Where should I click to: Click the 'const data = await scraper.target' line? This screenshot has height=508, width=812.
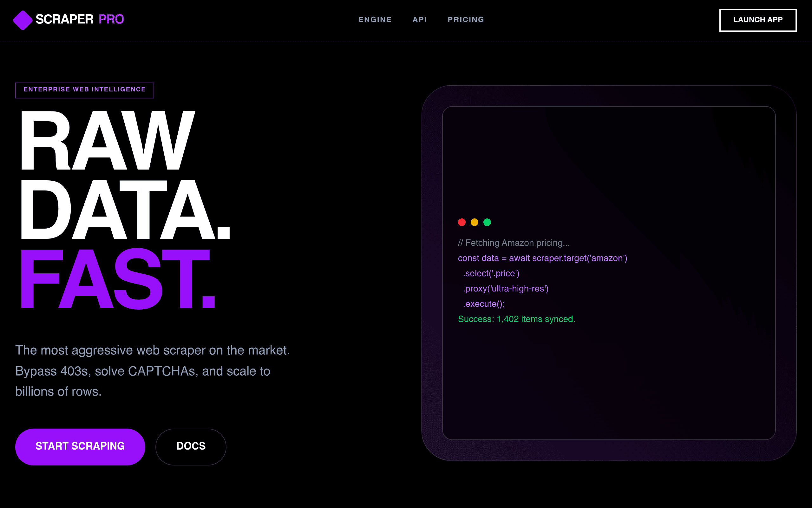coord(543,258)
